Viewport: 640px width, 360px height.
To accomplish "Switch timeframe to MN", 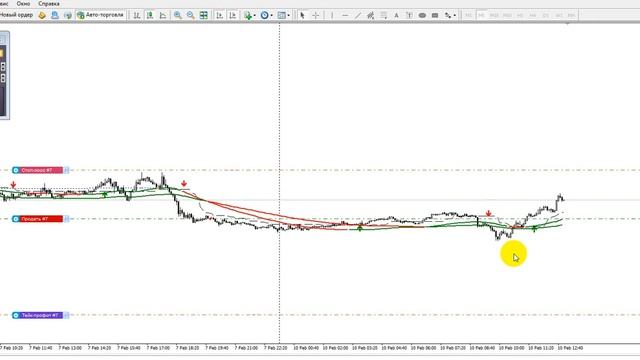I will click(572, 15).
